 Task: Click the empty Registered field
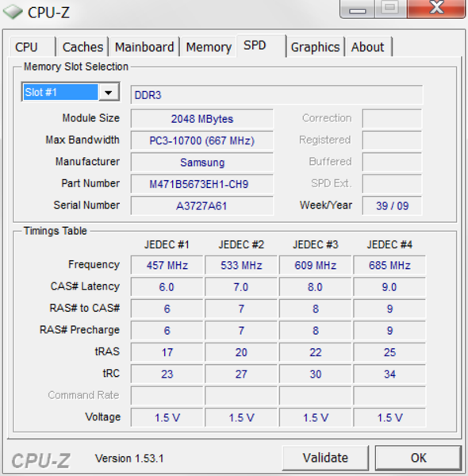(392, 140)
